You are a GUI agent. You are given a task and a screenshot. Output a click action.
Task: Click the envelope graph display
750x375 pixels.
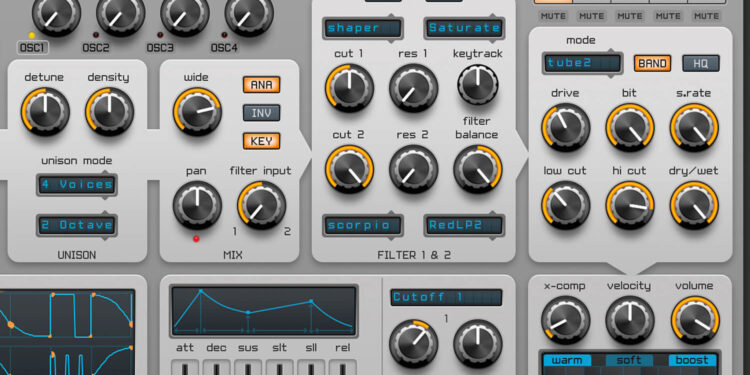pos(263,311)
